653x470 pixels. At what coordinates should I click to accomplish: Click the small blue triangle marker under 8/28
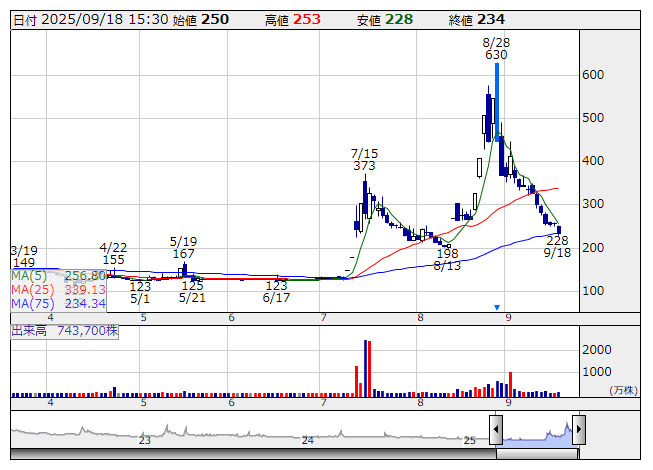[x=497, y=307]
